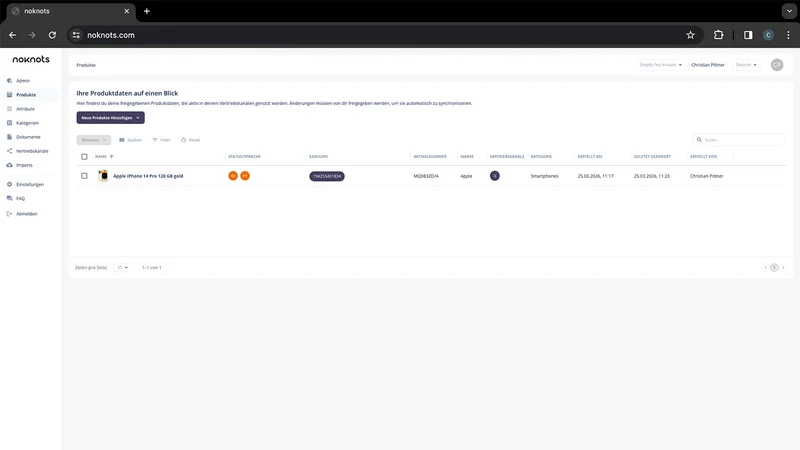Tick the Apple iPhone 14 Pro row checkbox
The image size is (800, 450).
click(84, 176)
